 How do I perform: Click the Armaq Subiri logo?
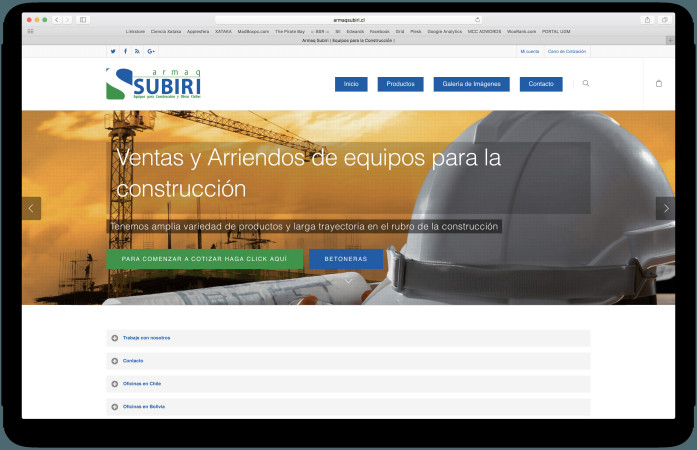tap(154, 84)
